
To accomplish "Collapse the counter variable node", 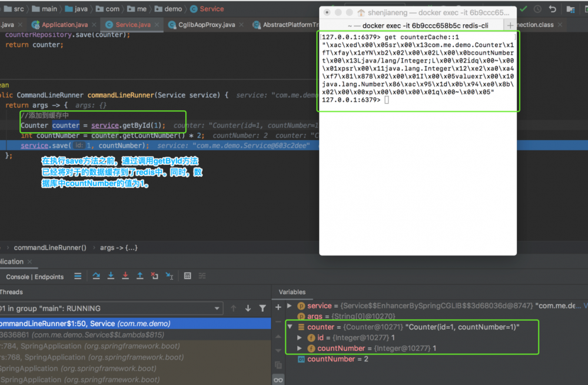I will pyautogui.click(x=289, y=327).
